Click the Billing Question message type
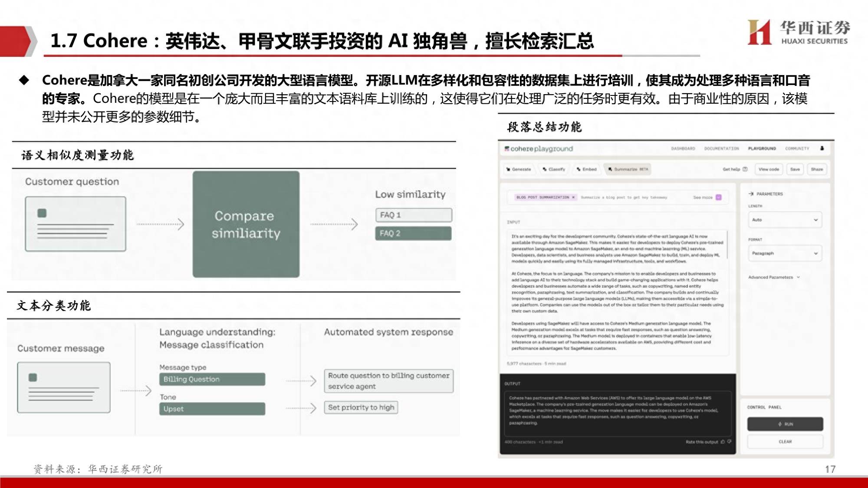This screenshot has height=488, width=868. 212,379
